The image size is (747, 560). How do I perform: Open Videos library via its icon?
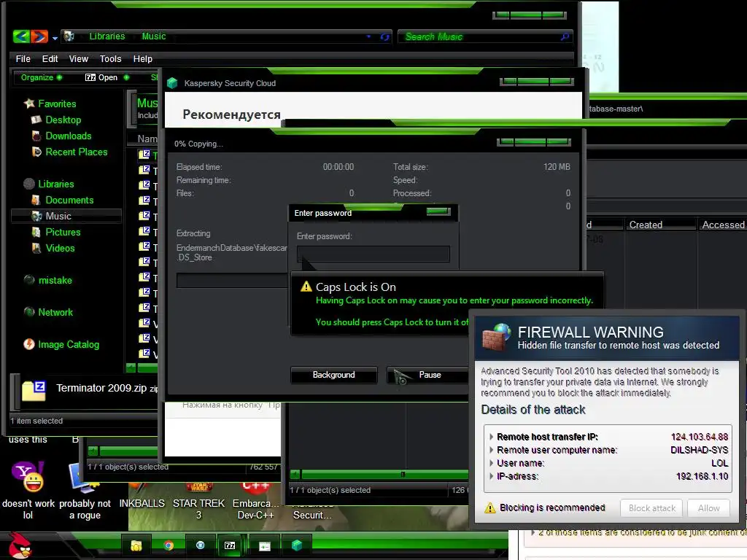coord(36,248)
